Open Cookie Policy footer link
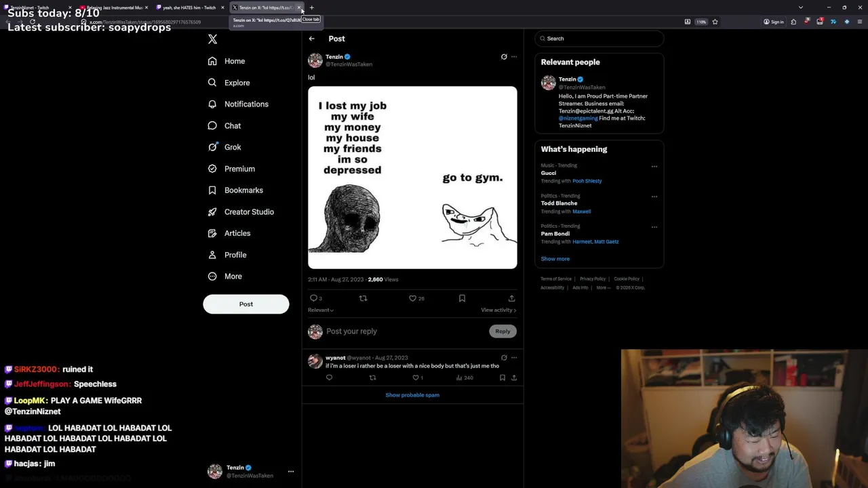 click(627, 279)
